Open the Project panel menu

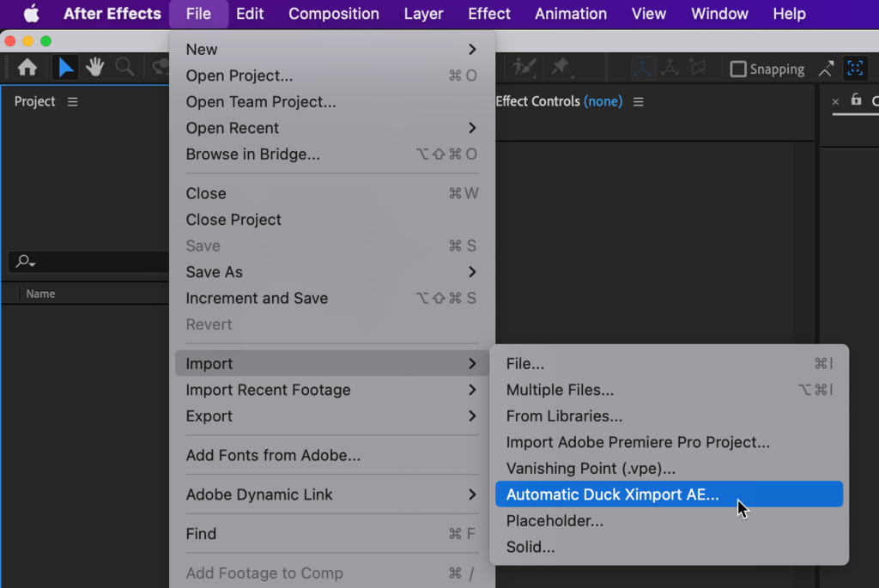[x=71, y=101]
